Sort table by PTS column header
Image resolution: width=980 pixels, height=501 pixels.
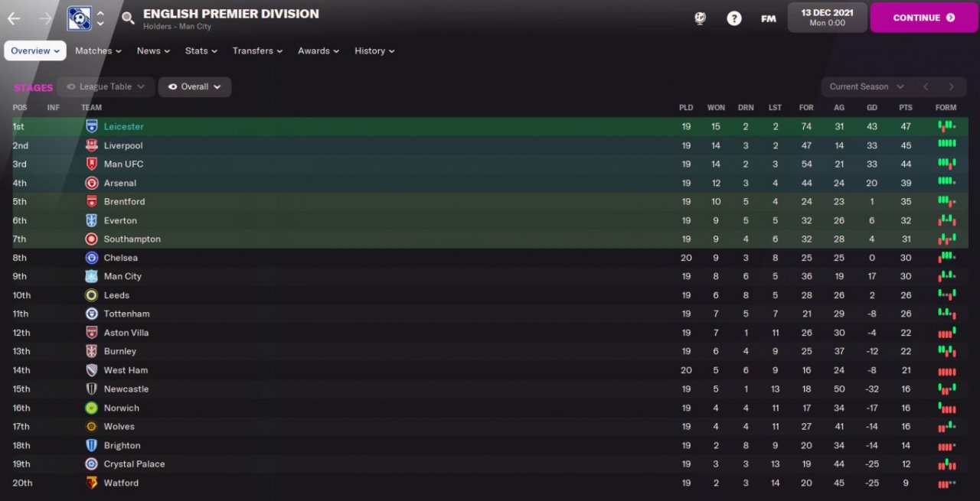coord(906,108)
